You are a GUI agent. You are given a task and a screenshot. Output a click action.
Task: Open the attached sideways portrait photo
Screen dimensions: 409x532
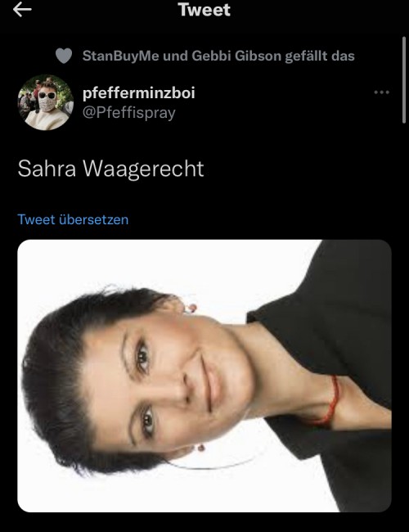click(x=204, y=376)
